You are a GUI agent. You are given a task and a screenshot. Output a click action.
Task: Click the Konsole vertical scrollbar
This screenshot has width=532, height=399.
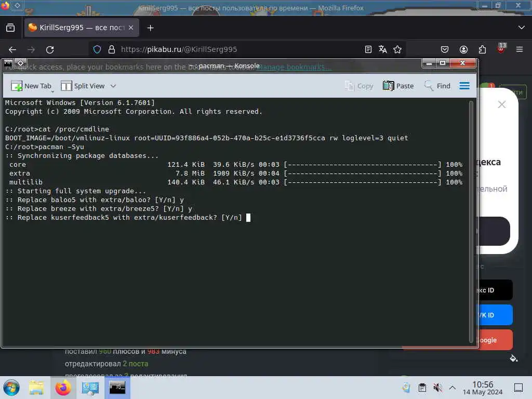pyautogui.click(x=471, y=222)
